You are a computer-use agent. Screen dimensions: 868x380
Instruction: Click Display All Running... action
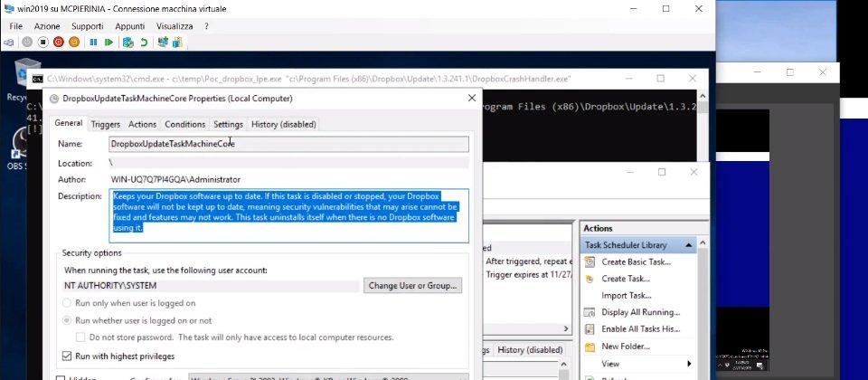pos(640,312)
